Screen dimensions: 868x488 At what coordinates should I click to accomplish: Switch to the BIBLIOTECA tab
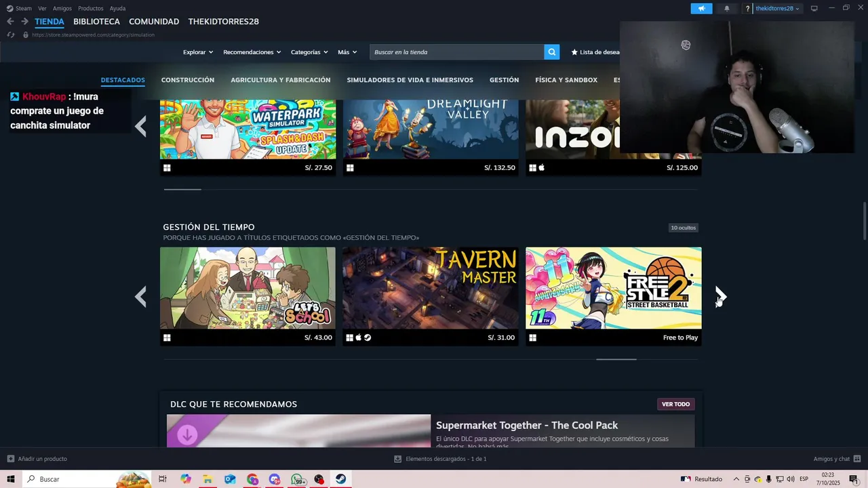96,22
